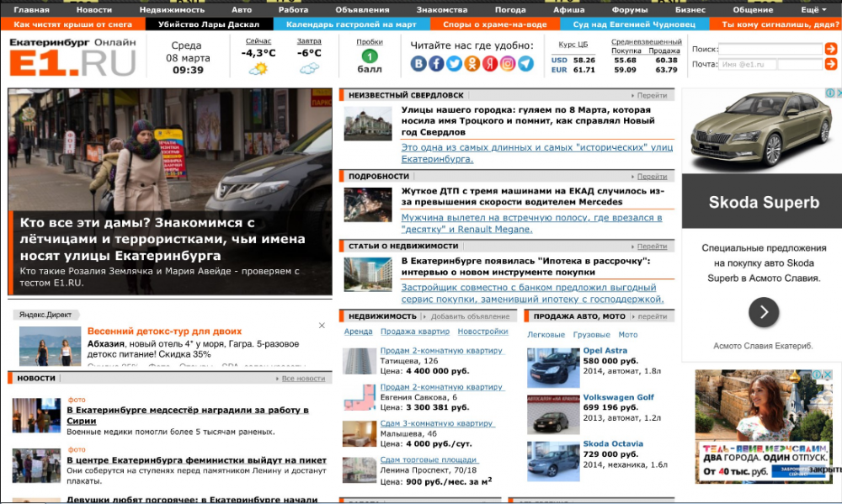Select the "Календарь гастролей на март" tab
This screenshot has height=504, width=842.
pyautogui.click(x=351, y=24)
